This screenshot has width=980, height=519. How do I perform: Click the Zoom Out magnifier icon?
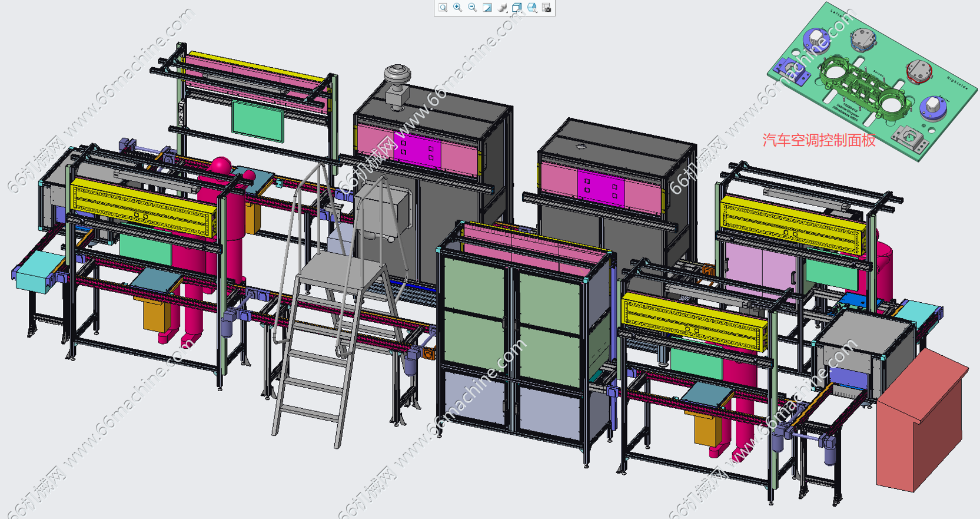coord(472,8)
